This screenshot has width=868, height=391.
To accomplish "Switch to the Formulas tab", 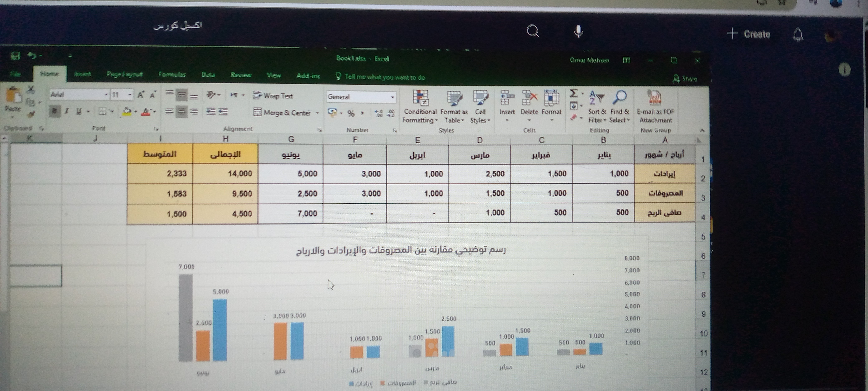I will point(172,75).
